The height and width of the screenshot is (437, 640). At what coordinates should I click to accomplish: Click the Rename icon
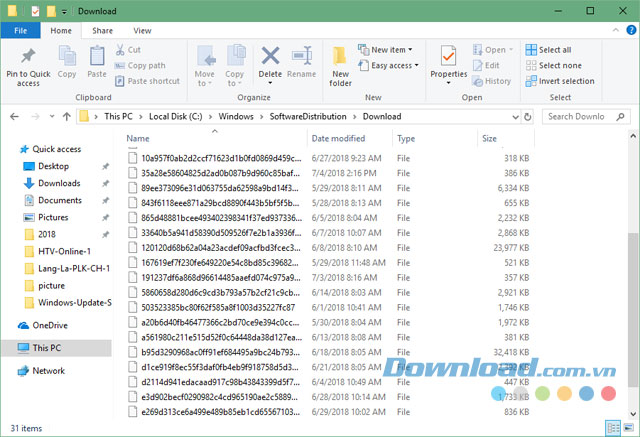pos(302,56)
